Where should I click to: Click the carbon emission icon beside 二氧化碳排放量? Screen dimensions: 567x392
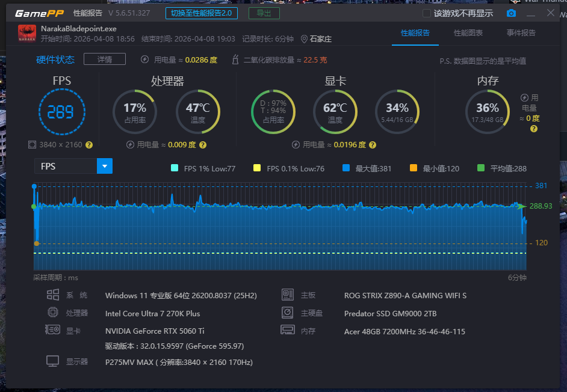(234, 59)
